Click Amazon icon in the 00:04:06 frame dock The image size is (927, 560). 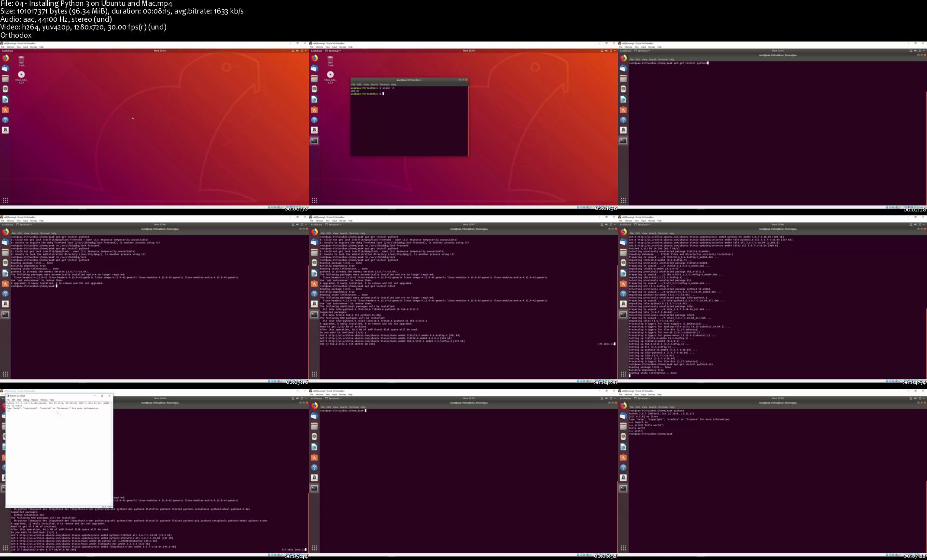click(x=314, y=304)
